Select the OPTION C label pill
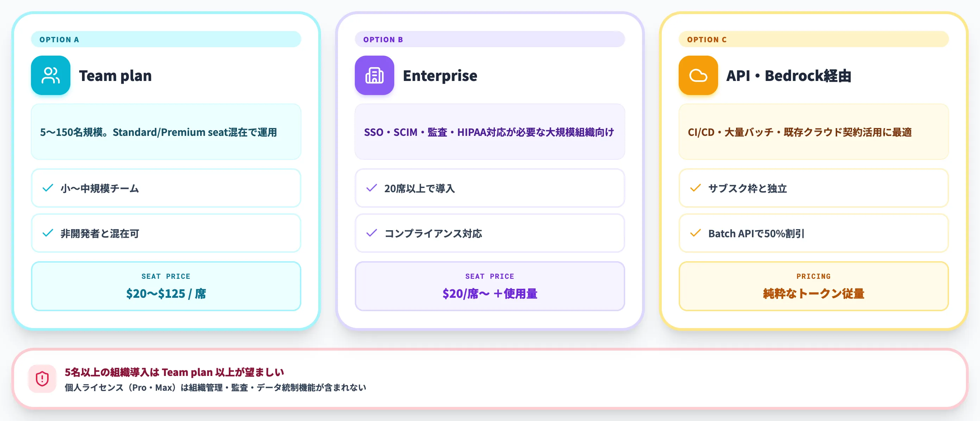The image size is (980, 421). click(813, 39)
